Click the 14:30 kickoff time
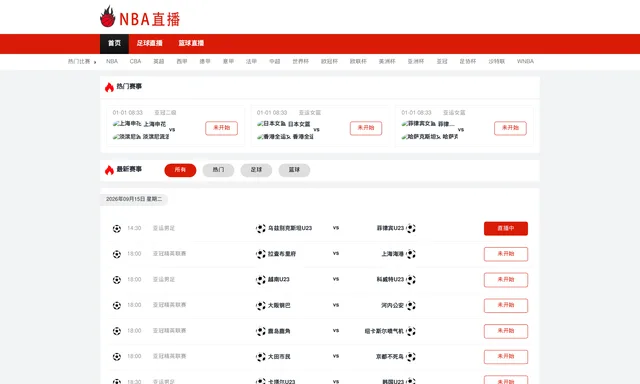Viewport: 640px width, 384px height. click(x=134, y=229)
